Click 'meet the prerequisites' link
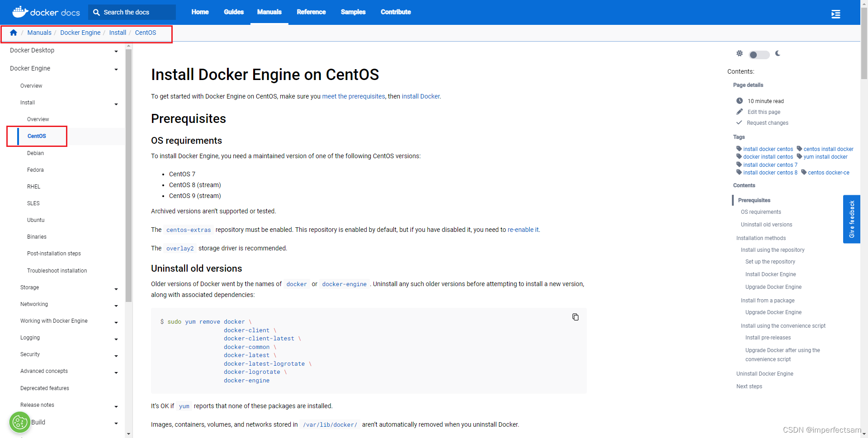 pos(354,96)
